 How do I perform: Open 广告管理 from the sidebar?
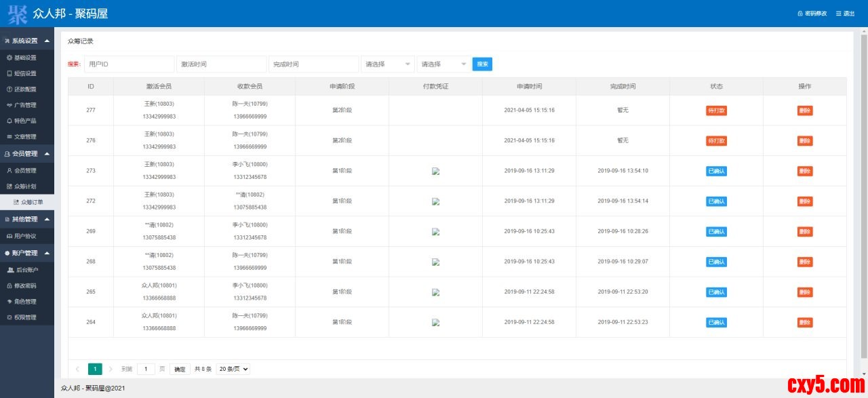[x=25, y=105]
